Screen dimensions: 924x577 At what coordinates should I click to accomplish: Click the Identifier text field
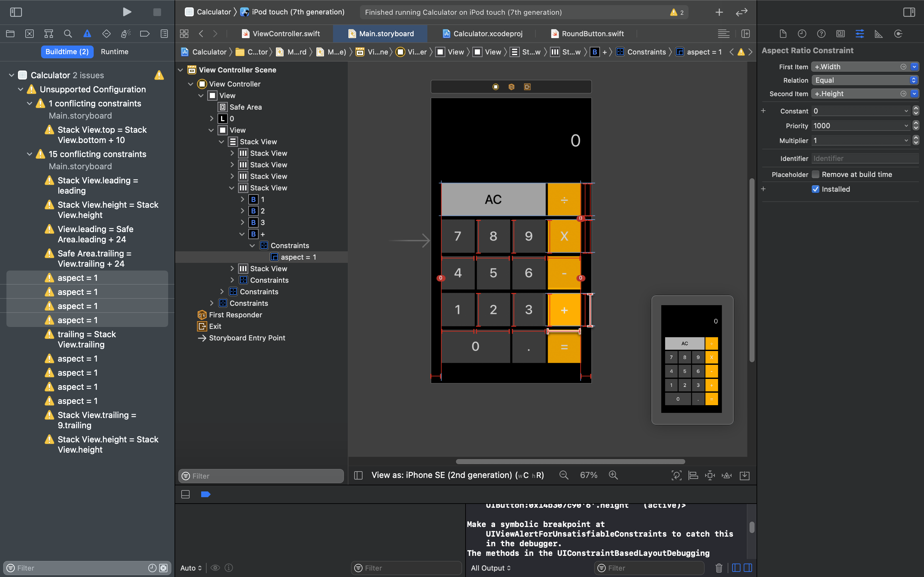[x=864, y=158]
